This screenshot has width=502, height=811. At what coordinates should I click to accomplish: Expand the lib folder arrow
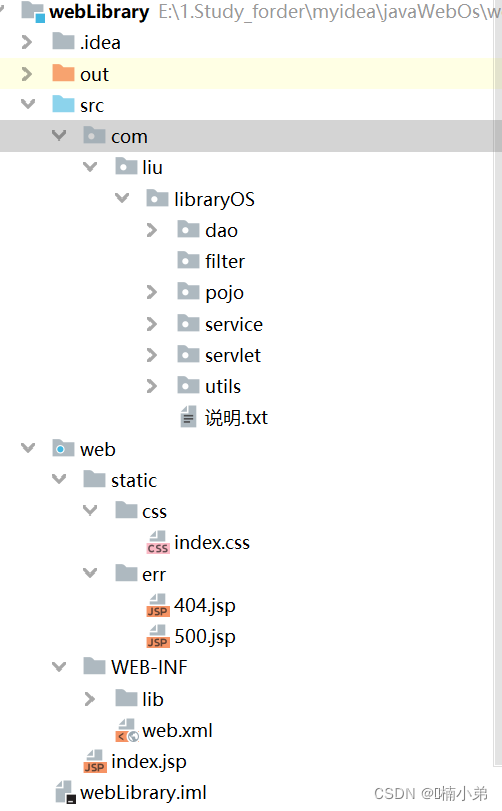[x=89, y=699]
